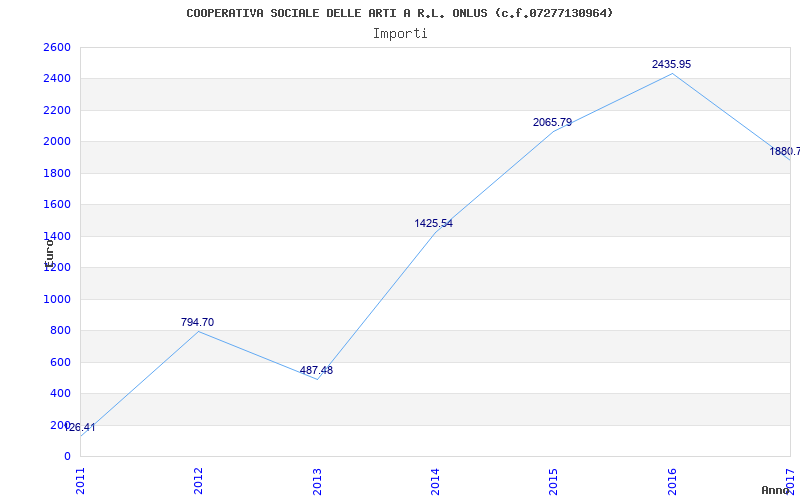Viewport: 800px width, 500px height.
Task: Click the x-axis label 2016
Action: (x=672, y=481)
